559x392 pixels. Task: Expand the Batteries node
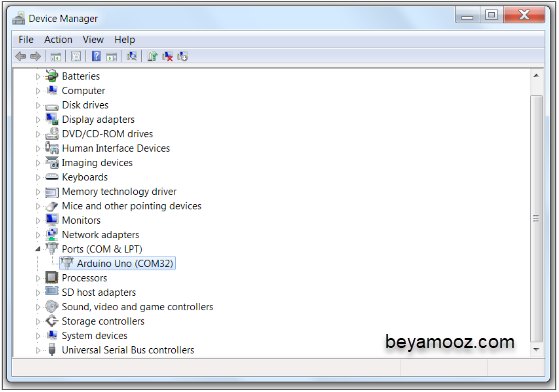38,76
